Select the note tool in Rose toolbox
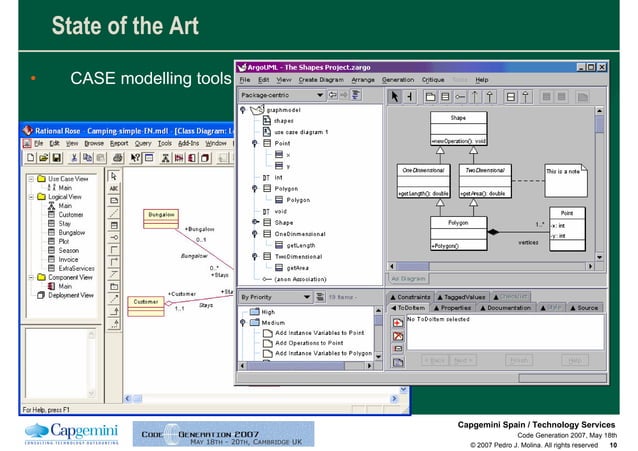 click(114, 201)
